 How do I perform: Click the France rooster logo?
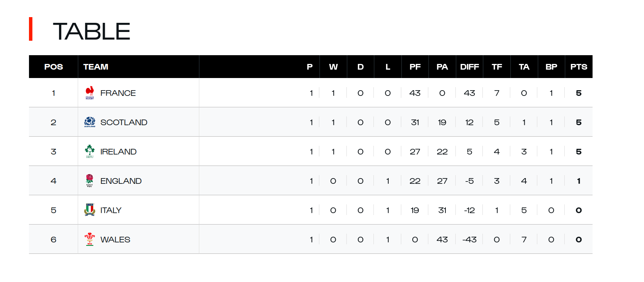[90, 93]
